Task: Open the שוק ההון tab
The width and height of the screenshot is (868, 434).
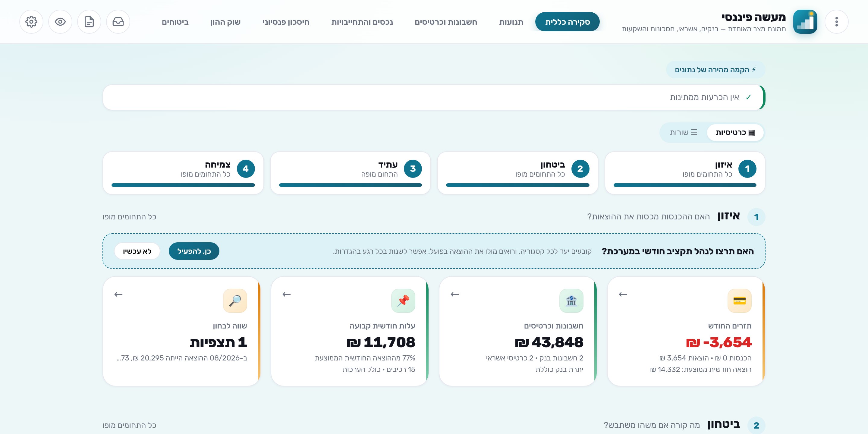Action: click(x=225, y=22)
